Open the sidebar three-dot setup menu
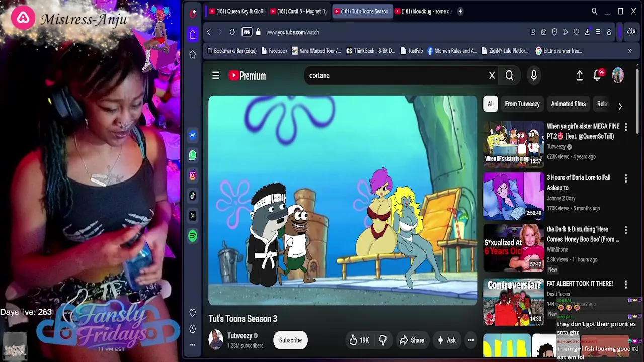 pyautogui.click(x=193, y=345)
